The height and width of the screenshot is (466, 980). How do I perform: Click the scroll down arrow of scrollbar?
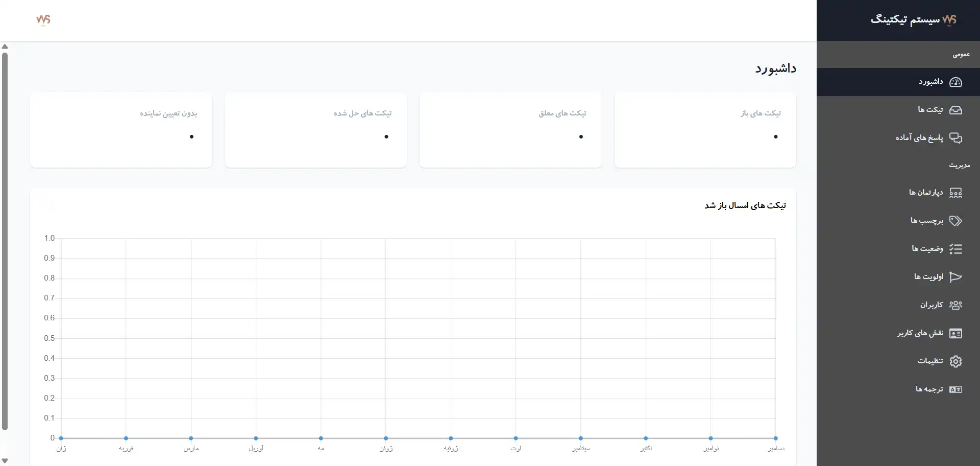click(x=5, y=461)
